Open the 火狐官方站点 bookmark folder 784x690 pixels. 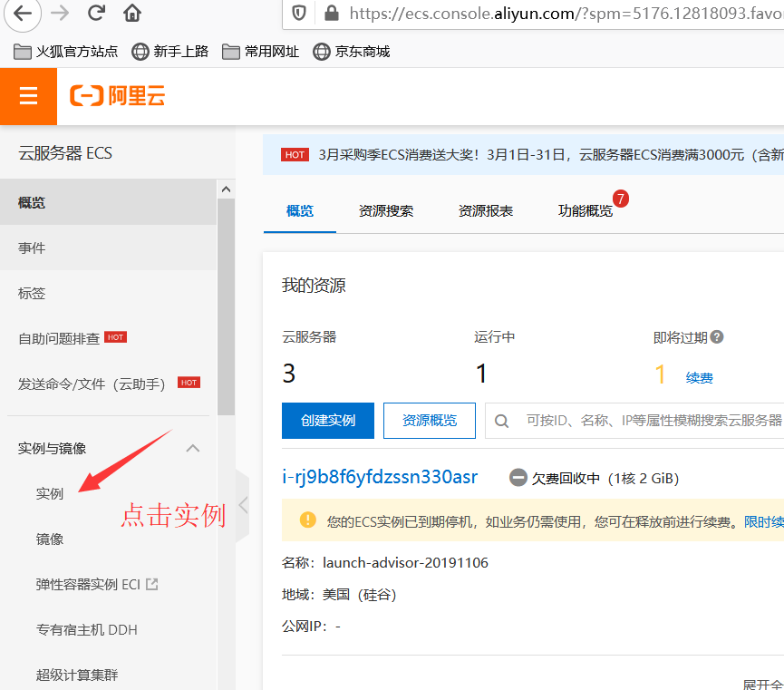click(x=65, y=52)
